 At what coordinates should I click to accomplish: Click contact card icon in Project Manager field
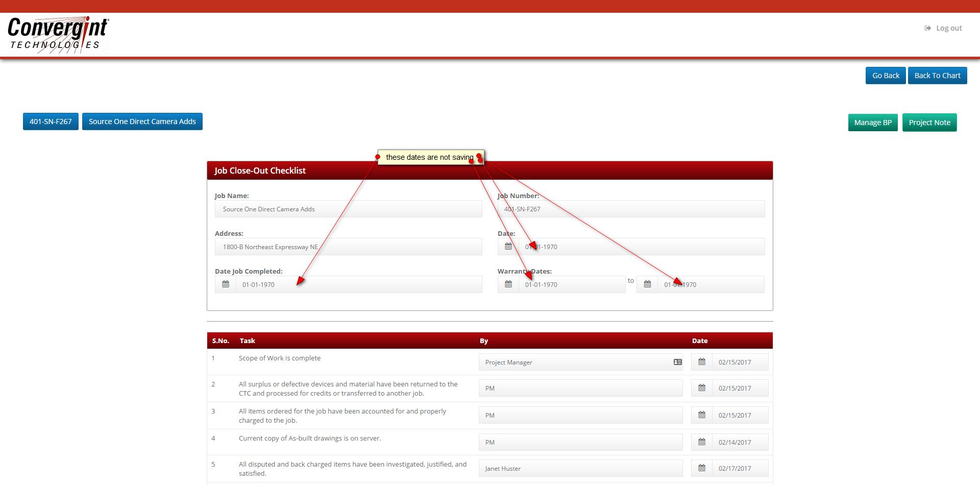[678, 362]
